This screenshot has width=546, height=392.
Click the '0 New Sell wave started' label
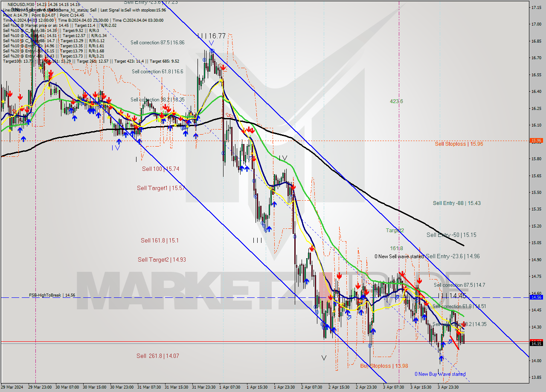(399, 257)
